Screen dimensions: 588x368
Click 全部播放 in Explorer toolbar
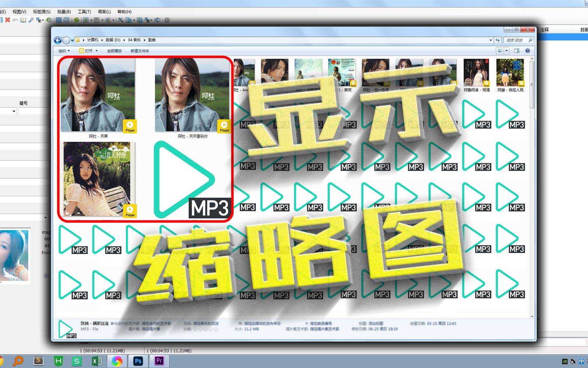point(114,51)
